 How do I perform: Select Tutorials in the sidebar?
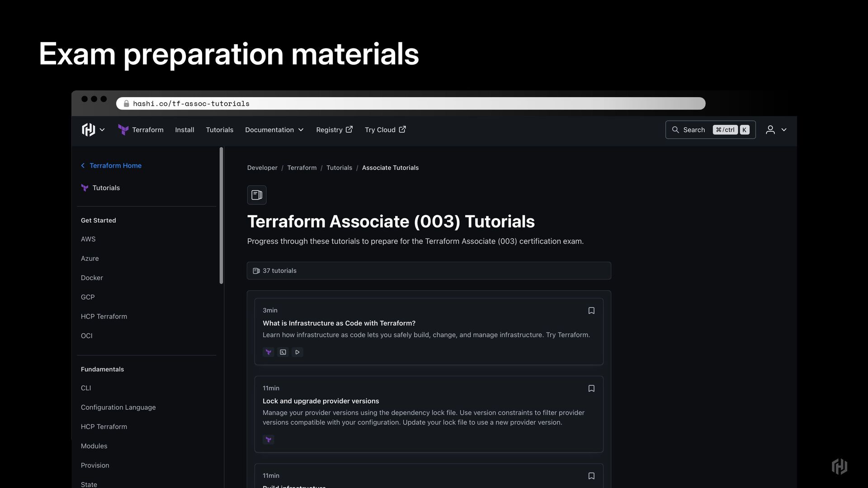pyautogui.click(x=106, y=188)
